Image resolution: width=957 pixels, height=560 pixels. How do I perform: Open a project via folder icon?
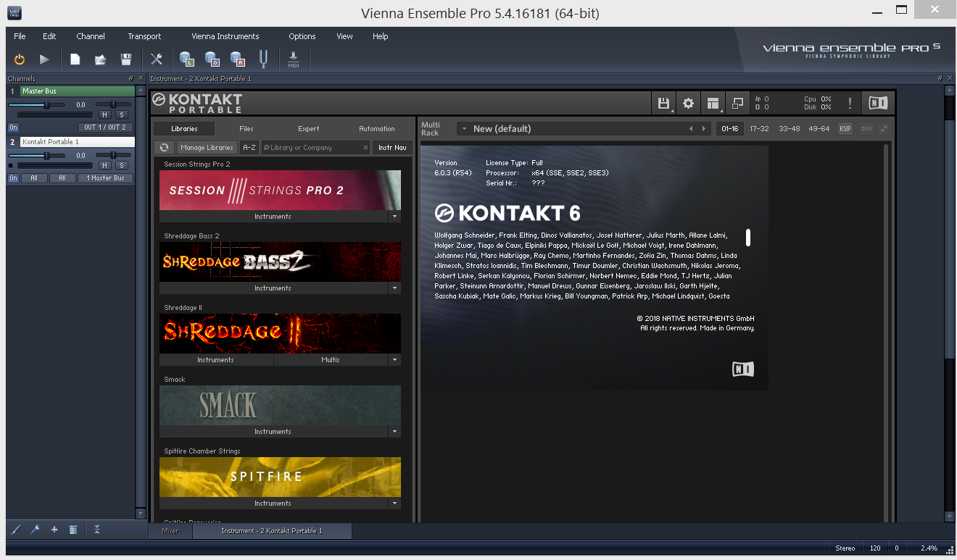tap(100, 59)
